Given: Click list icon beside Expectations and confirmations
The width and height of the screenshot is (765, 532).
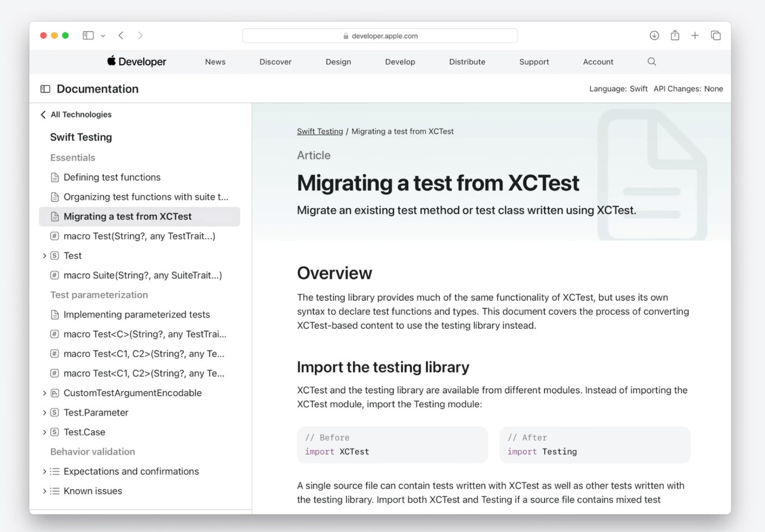Looking at the screenshot, I should click(x=55, y=471).
